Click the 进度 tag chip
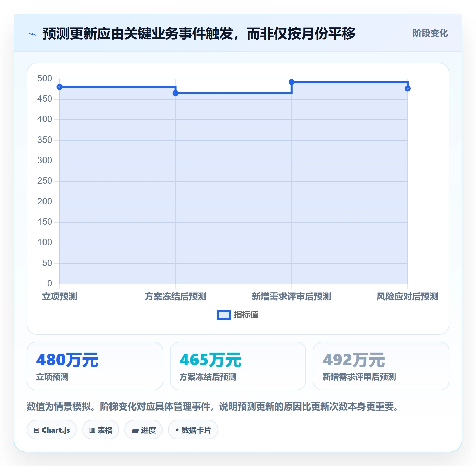The height and width of the screenshot is (466, 476). click(x=143, y=430)
